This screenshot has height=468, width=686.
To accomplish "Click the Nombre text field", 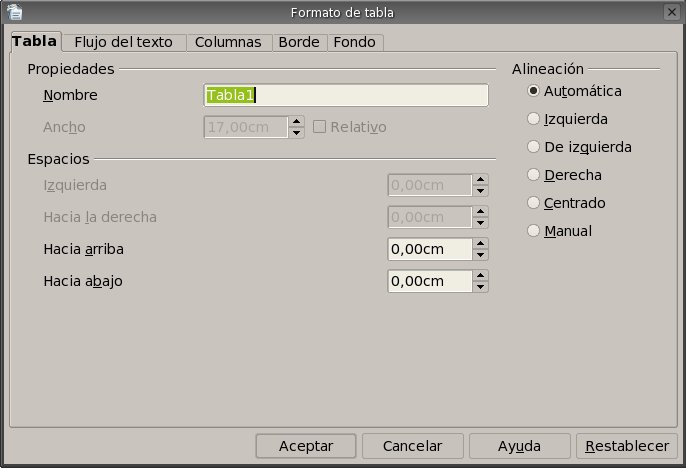I will click(x=345, y=96).
